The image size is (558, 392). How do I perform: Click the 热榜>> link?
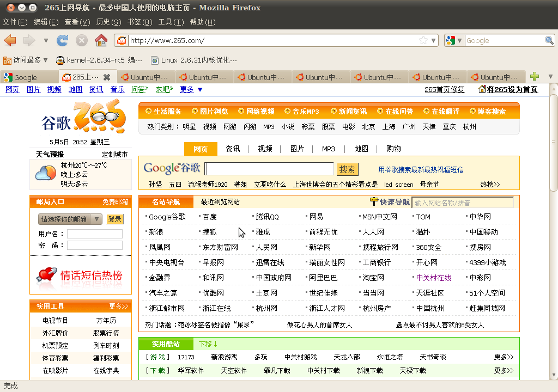(x=490, y=184)
